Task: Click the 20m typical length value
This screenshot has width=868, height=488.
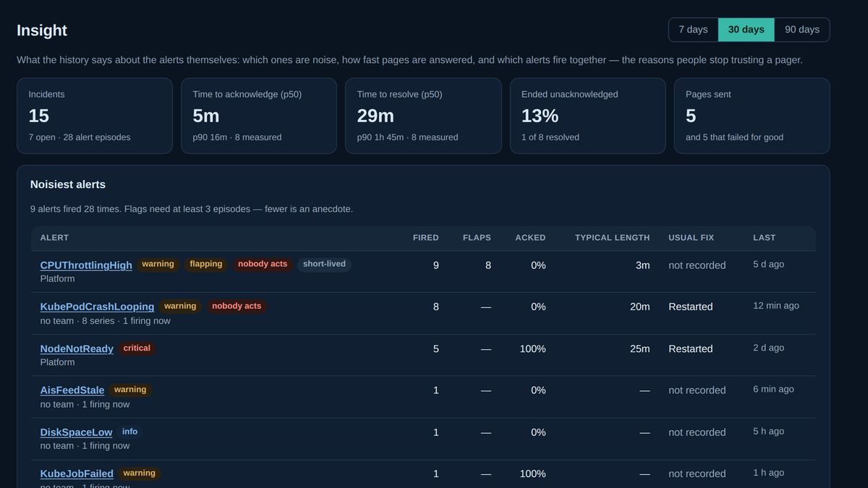Action: coord(640,307)
